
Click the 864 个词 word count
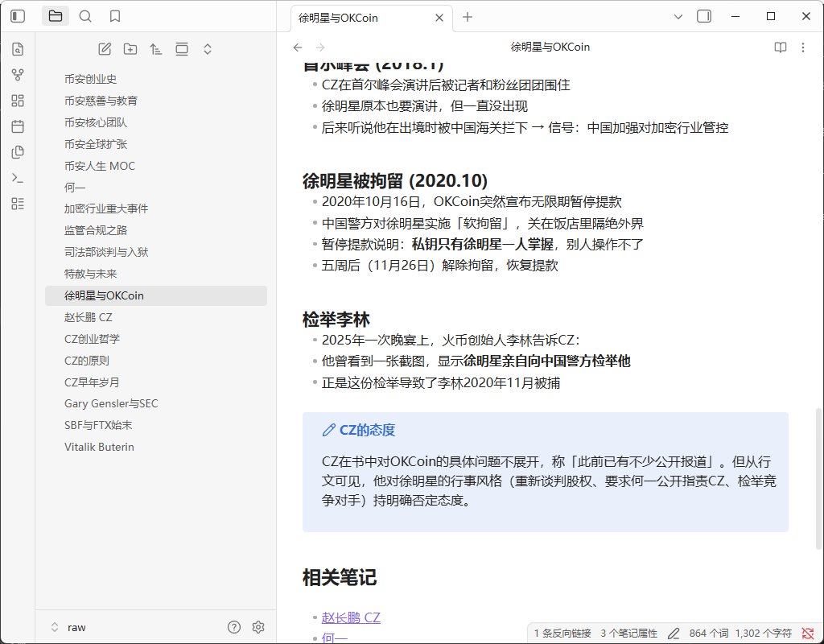708,634
